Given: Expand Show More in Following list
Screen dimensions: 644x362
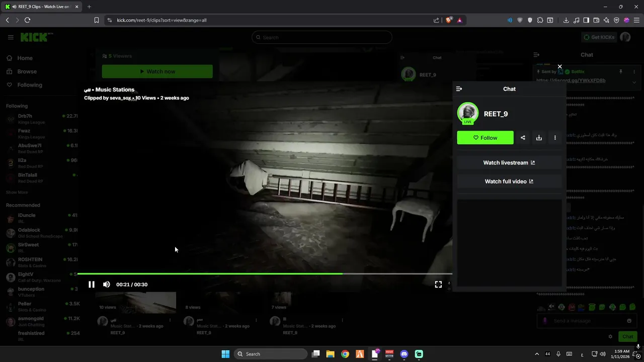Looking at the screenshot, I should (x=17, y=192).
